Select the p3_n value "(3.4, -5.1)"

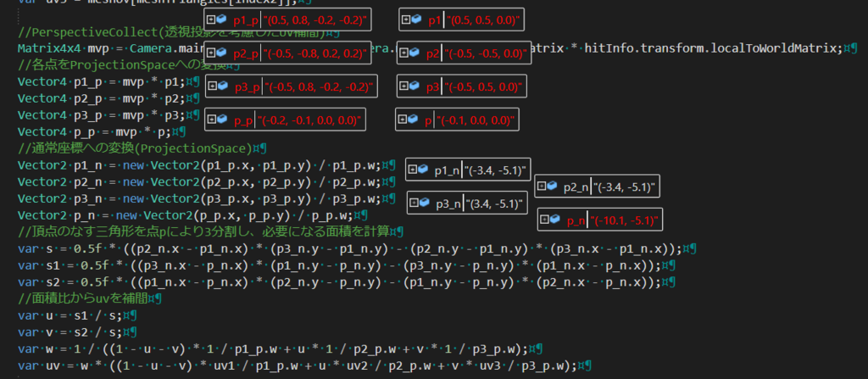coord(494,203)
